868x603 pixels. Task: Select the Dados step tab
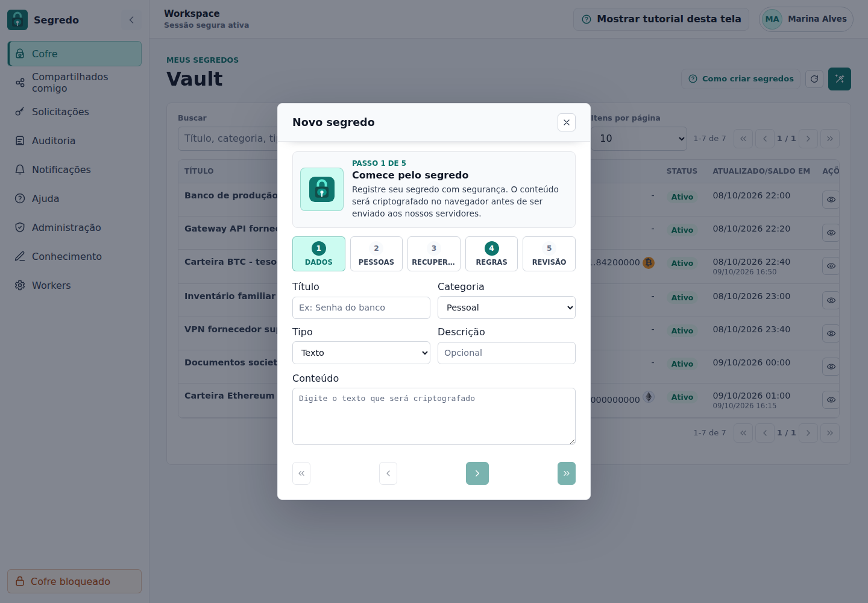[319, 254]
